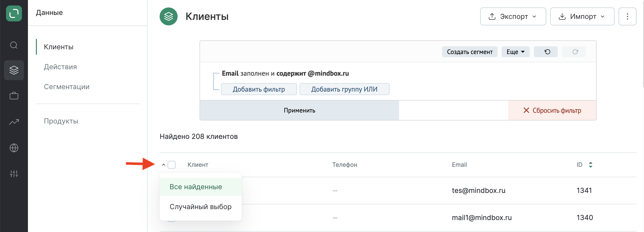Sort the table by ID column arrows
Viewport: 644px width, 232px height.
coord(590,165)
